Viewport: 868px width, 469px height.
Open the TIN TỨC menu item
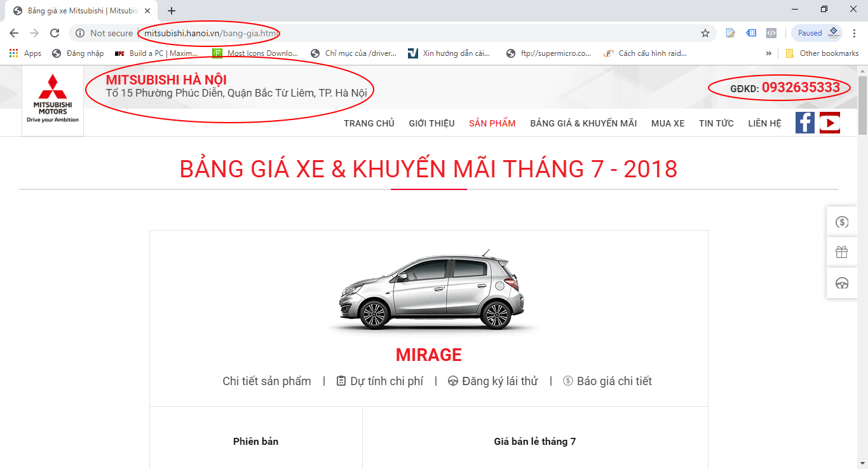click(x=716, y=123)
